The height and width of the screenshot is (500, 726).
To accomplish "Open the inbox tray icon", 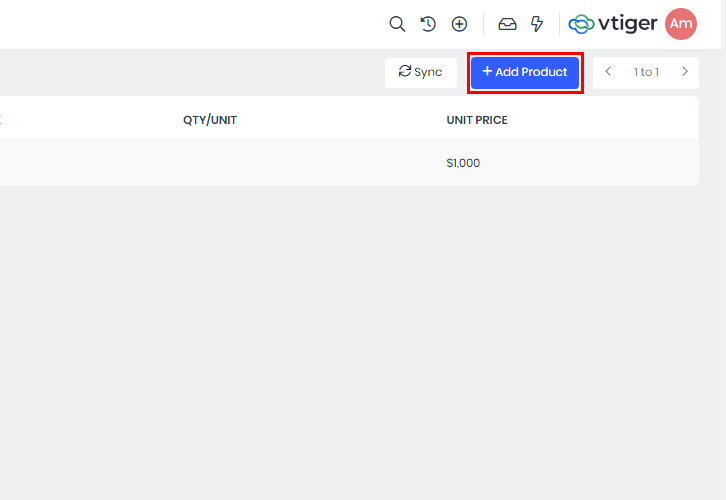I will click(x=507, y=24).
